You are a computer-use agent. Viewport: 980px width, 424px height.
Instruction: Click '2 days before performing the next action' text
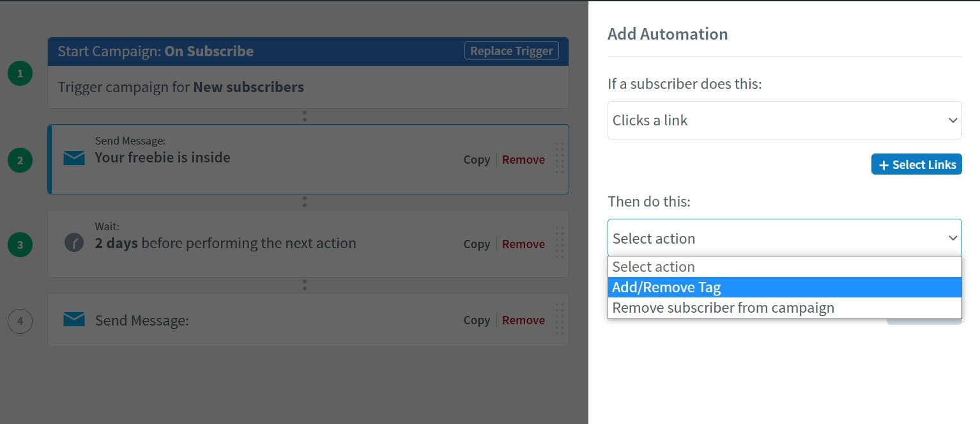point(226,243)
